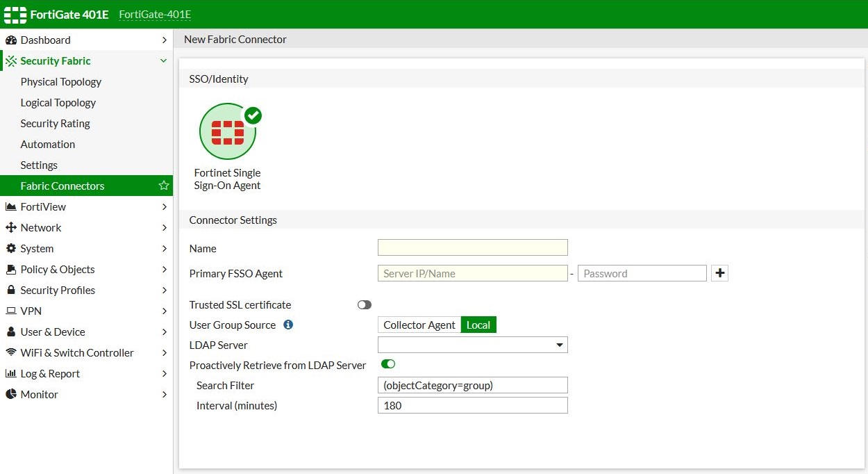The width and height of the screenshot is (868, 474).
Task: Click the favorite star next to Fabric Connectors
Action: coord(164,186)
